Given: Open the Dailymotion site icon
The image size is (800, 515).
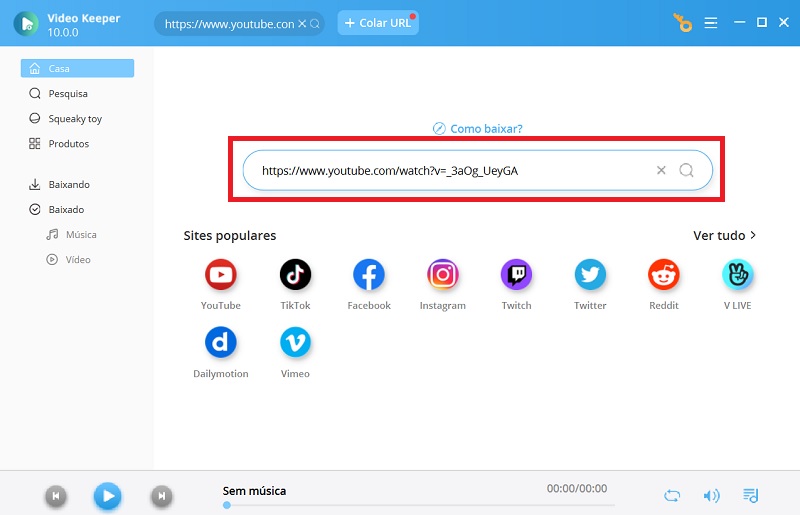Looking at the screenshot, I should [220, 342].
